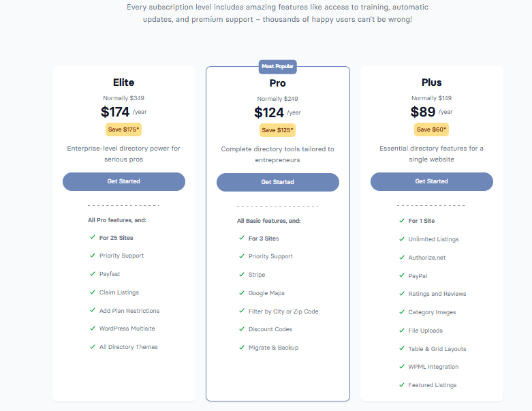Click checkmark next to Unlimited Listings
532x411 pixels.
pos(402,239)
